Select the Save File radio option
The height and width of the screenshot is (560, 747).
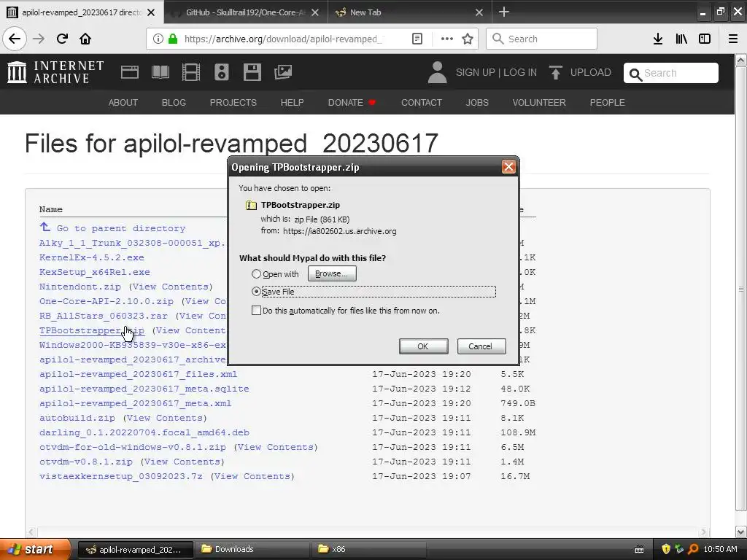pos(256,292)
